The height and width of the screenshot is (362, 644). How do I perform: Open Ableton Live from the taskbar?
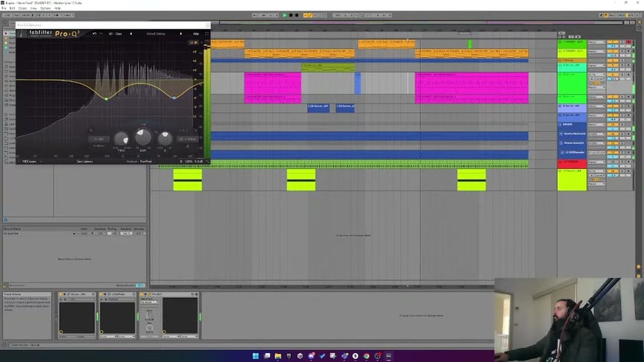click(x=388, y=356)
